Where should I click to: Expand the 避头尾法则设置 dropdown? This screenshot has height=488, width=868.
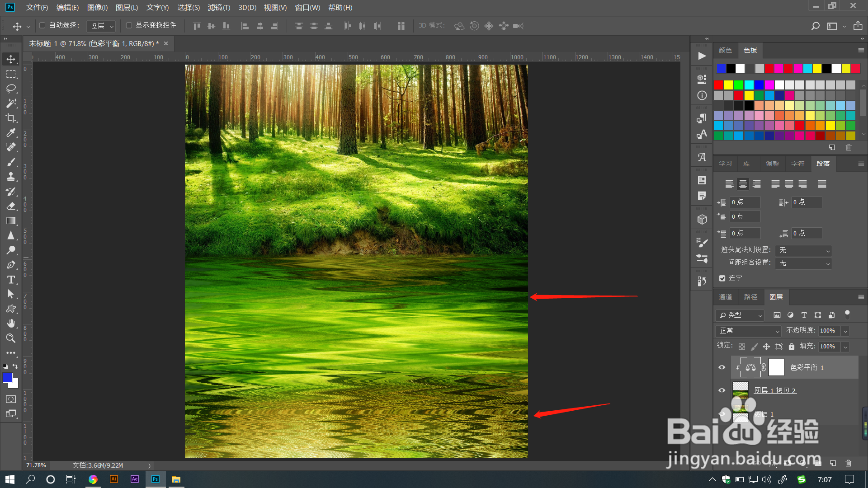pyautogui.click(x=803, y=250)
